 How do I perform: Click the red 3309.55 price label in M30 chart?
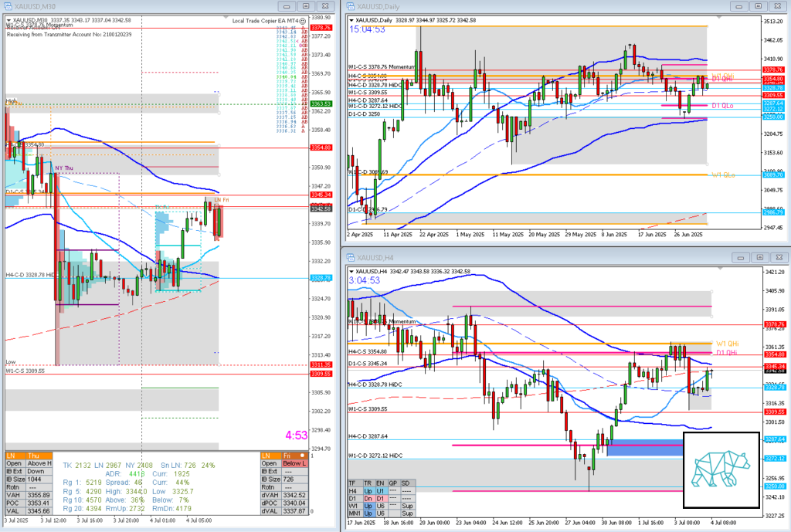tap(321, 374)
